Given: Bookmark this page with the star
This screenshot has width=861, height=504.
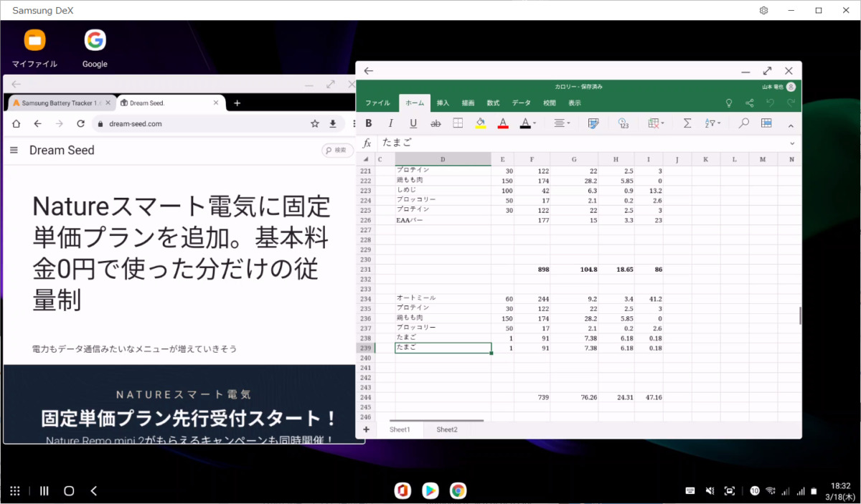Looking at the screenshot, I should coord(314,123).
